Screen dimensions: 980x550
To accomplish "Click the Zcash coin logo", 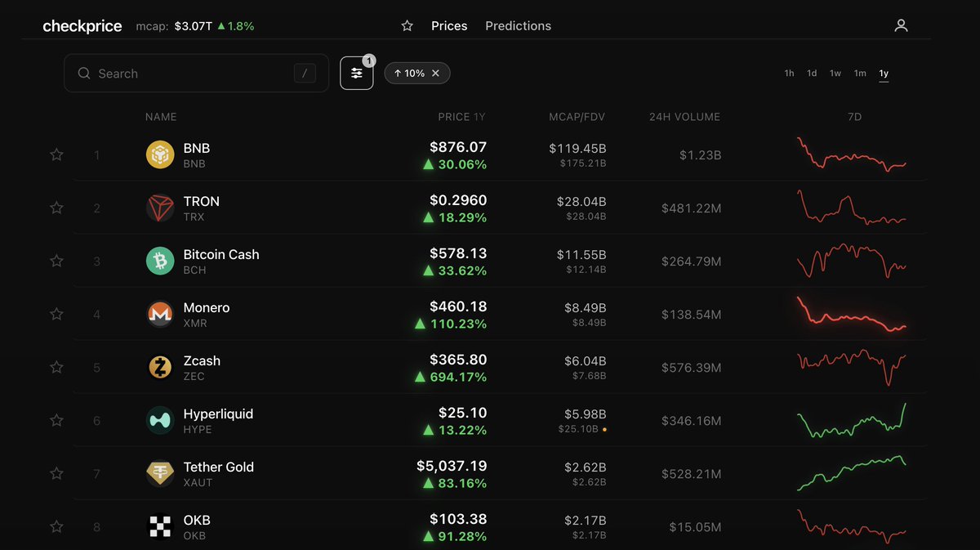I will click(x=159, y=367).
